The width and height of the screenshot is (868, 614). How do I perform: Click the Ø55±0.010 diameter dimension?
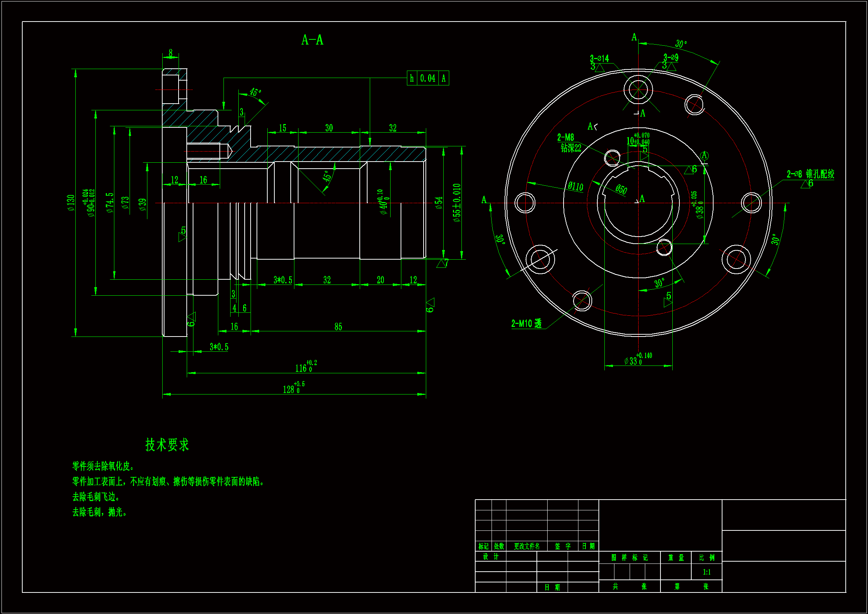[x=457, y=203]
